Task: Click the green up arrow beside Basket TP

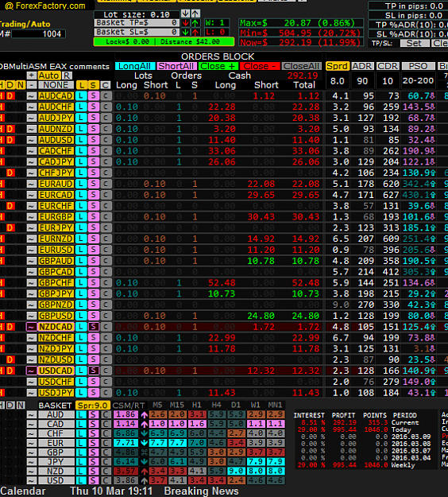Action: [195, 23]
